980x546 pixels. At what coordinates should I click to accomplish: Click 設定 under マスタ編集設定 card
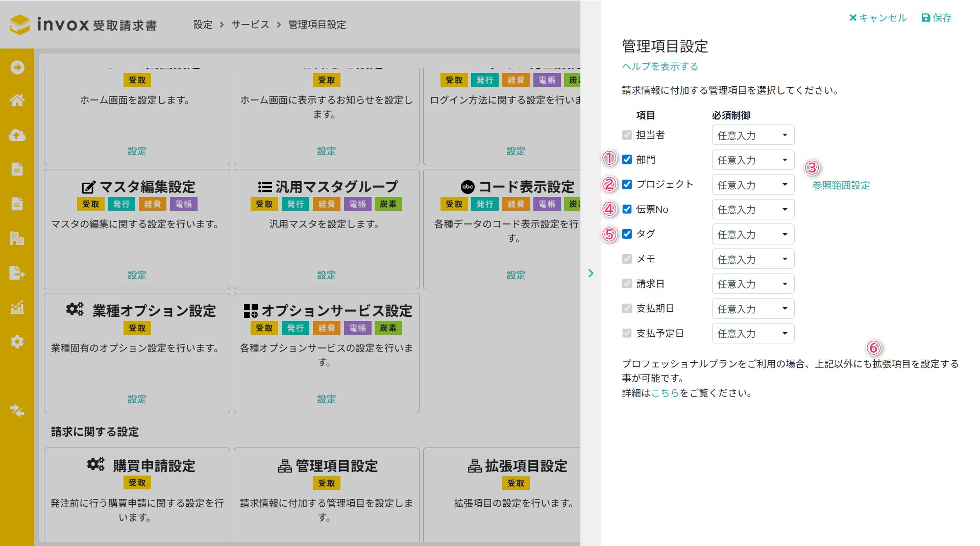[137, 275]
